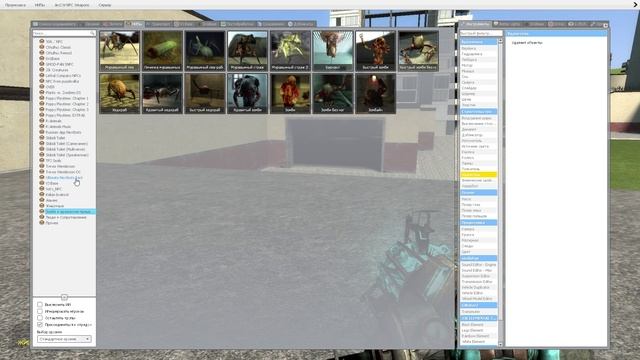
Task: Click the icon beside Cthulhu: Classic
Action: tap(42, 47)
